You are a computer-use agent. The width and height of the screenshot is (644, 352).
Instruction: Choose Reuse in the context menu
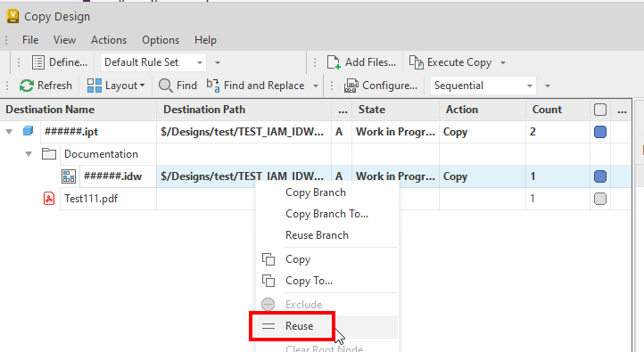[327, 326]
